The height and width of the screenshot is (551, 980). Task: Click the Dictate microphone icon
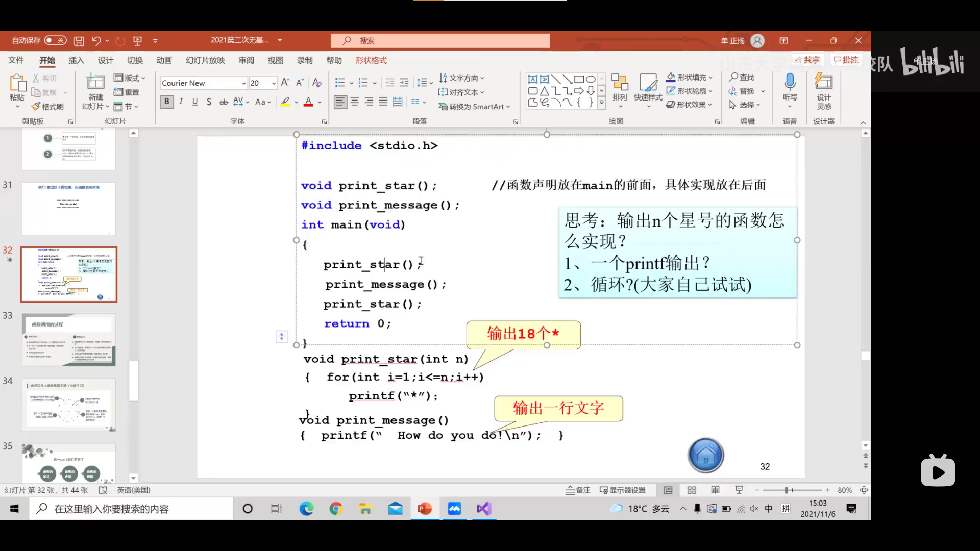click(x=790, y=82)
